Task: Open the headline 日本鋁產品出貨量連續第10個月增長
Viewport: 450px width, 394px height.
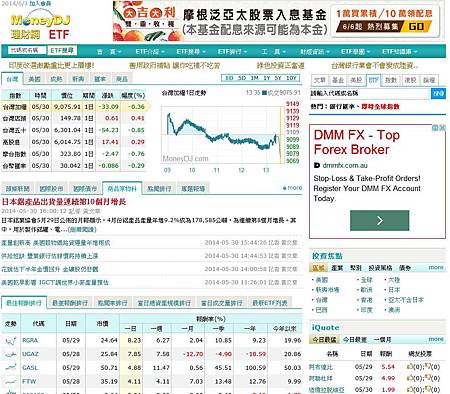Action: click(64, 202)
